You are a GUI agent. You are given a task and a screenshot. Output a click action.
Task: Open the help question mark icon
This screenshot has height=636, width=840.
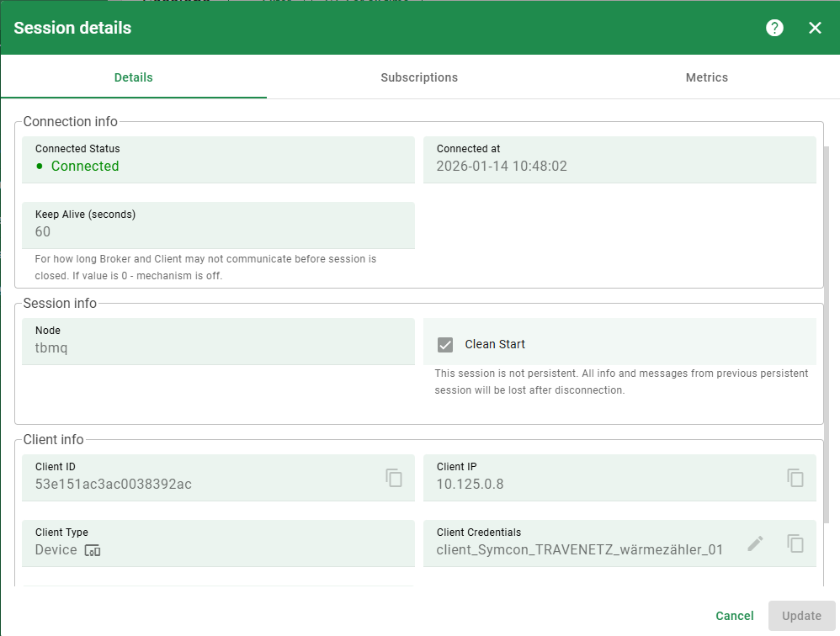point(774,28)
